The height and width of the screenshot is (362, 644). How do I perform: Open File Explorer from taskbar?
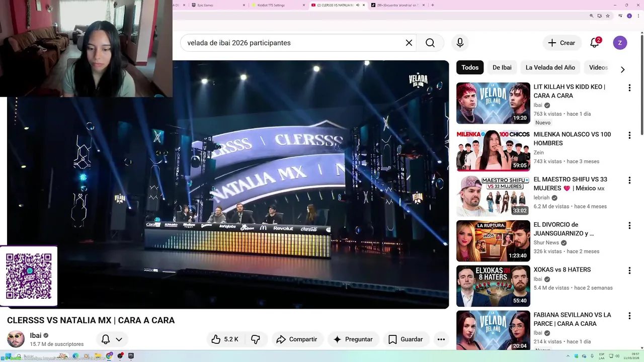coord(98,356)
